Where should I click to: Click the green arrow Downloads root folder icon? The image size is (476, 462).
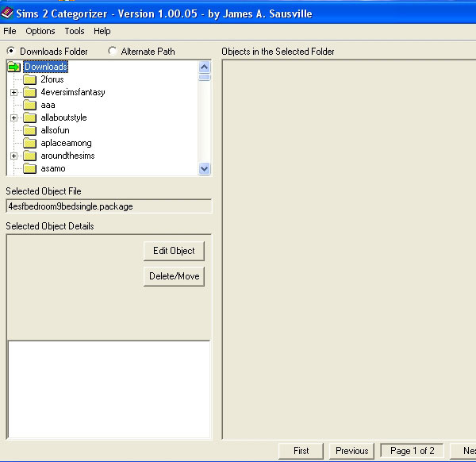14,67
